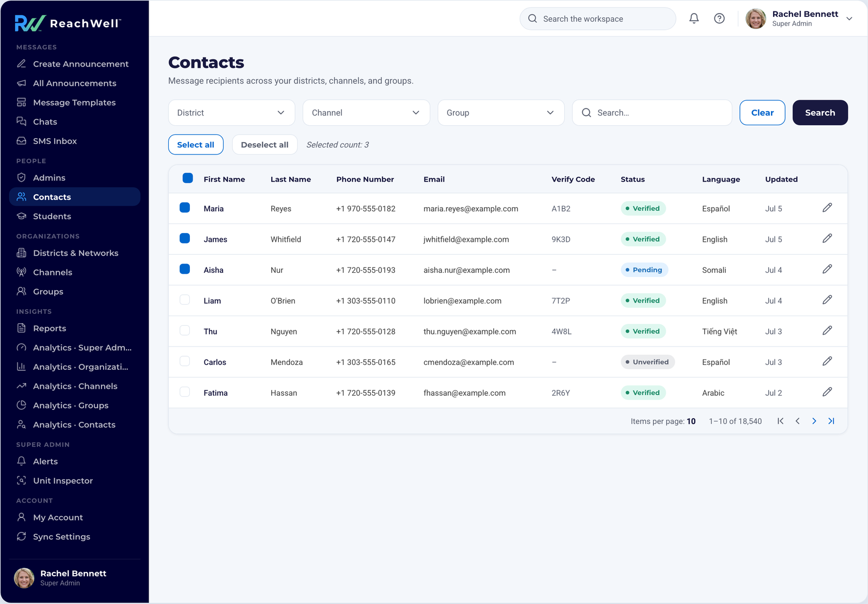The image size is (868, 604).
Task: Open Unit Inspector in sidebar
Action: tap(75, 481)
